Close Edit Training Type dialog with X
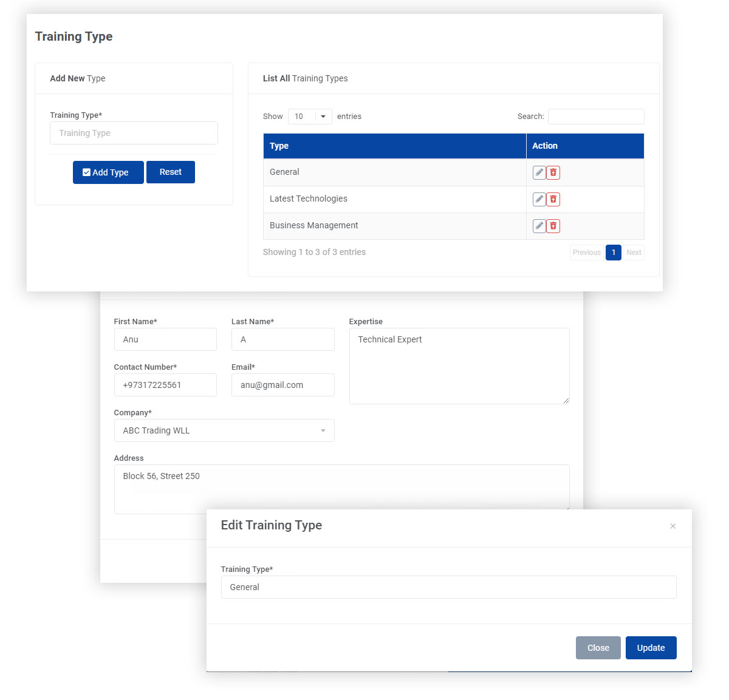Viewport: 729px width, 700px height. pyautogui.click(x=673, y=526)
